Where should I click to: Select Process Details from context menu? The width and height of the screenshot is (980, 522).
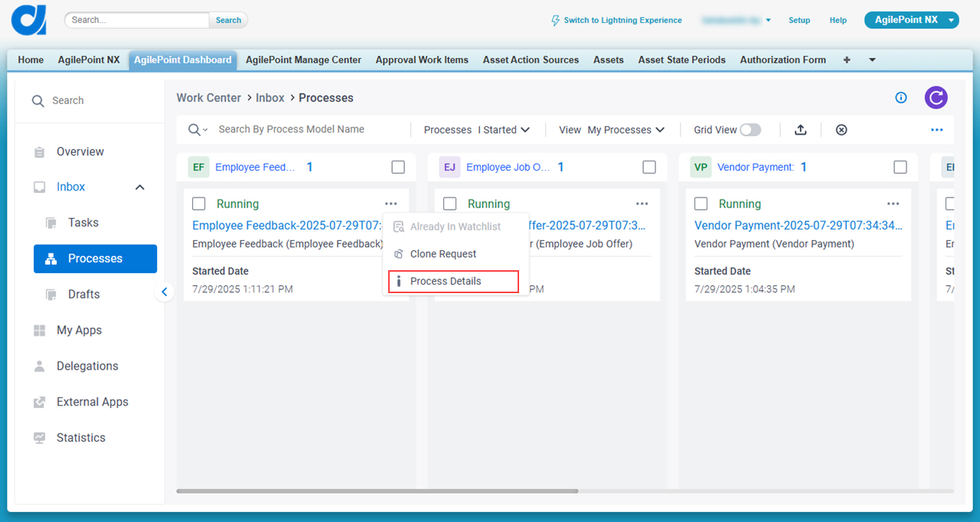[x=453, y=282]
